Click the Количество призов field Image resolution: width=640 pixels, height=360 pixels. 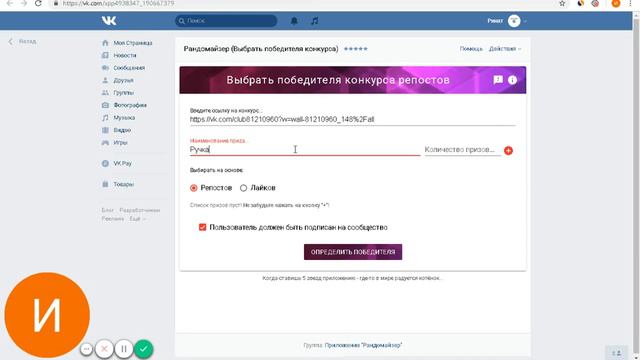[462, 150]
